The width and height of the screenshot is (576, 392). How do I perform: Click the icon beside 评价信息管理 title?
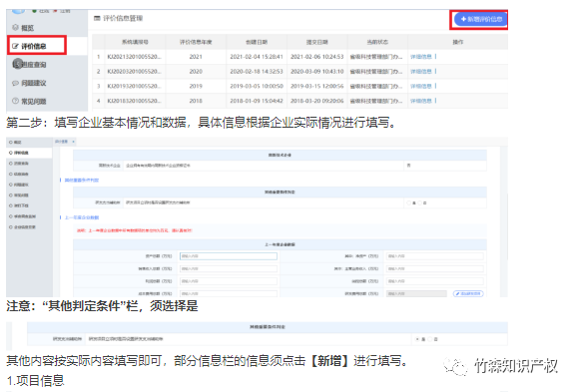(97, 18)
